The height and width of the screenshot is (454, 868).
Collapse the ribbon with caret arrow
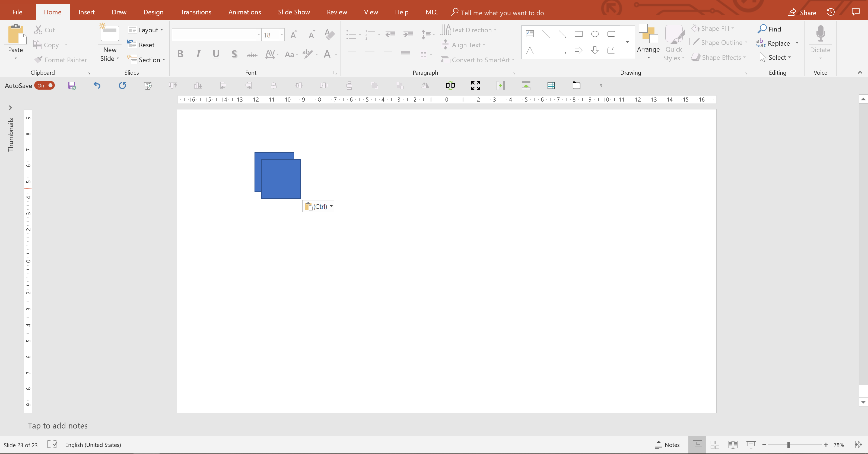click(x=860, y=72)
